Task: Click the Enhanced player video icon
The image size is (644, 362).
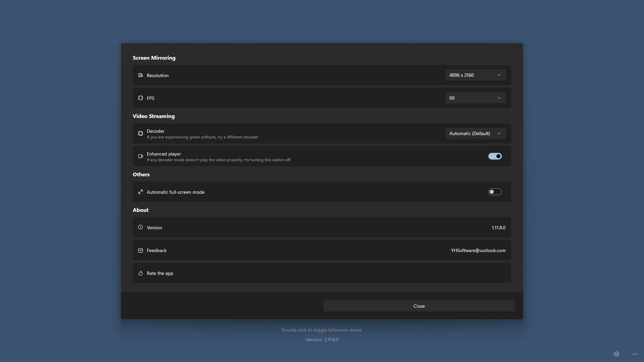Action: tap(141, 156)
